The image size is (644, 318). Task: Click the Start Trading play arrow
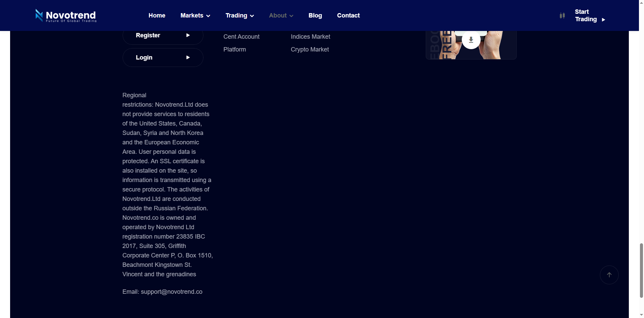pyautogui.click(x=603, y=20)
